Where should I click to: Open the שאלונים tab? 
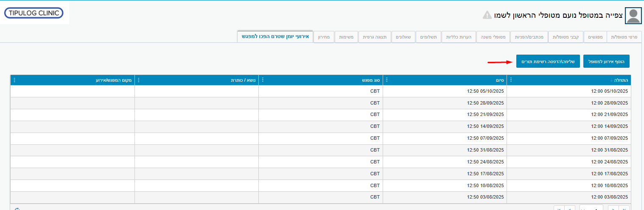pyautogui.click(x=403, y=37)
